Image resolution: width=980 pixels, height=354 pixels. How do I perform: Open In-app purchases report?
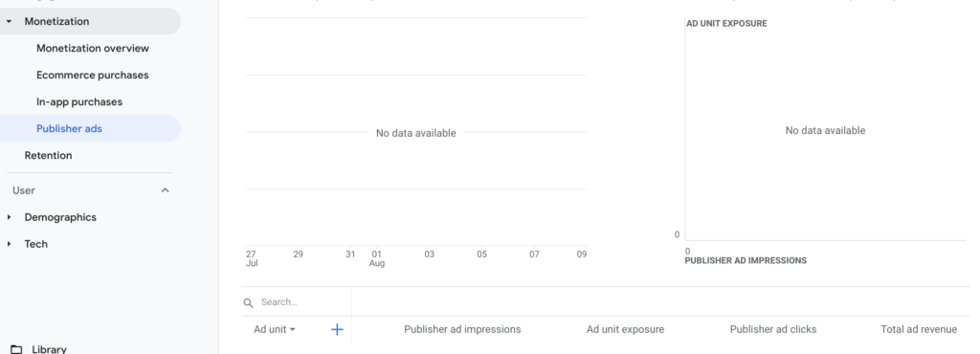79,101
